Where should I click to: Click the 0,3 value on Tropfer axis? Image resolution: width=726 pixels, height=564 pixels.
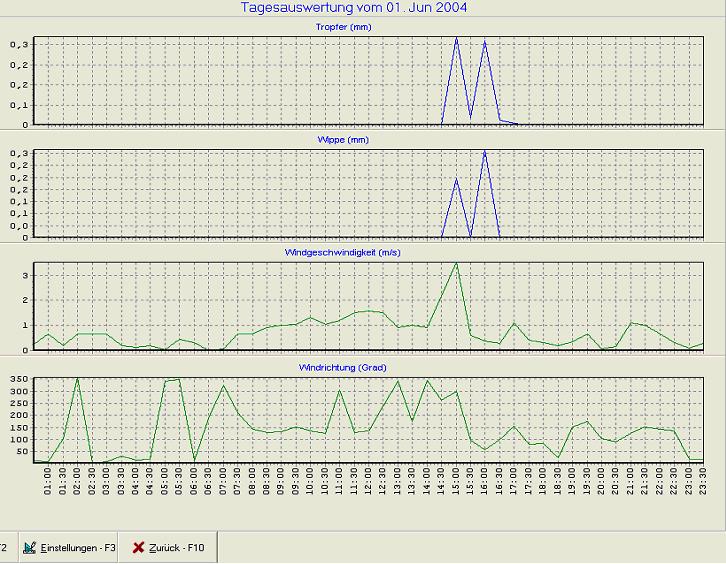18,45
